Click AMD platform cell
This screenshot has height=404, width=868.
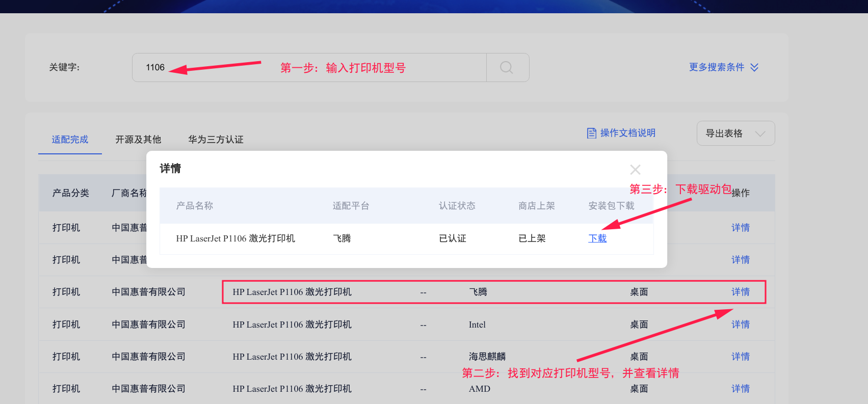pyautogui.click(x=480, y=389)
